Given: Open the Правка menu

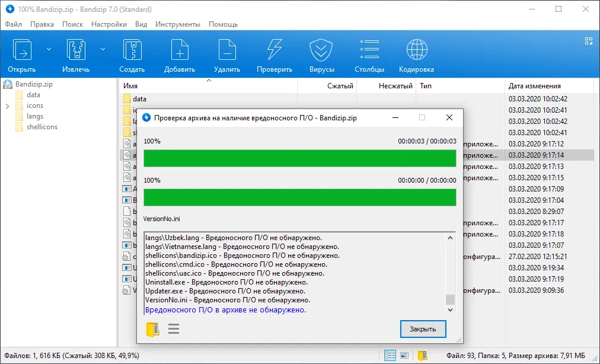Looking at the screenshot, I should click(x=42, y=24).
